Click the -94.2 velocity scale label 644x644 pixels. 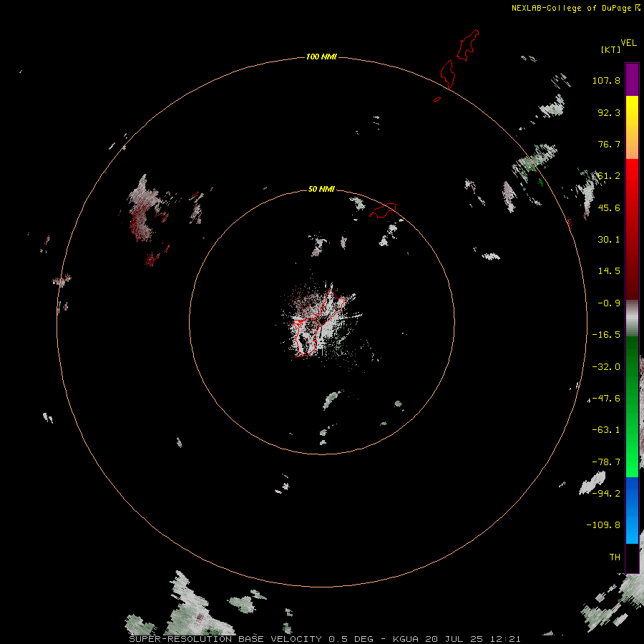(606, 493)
